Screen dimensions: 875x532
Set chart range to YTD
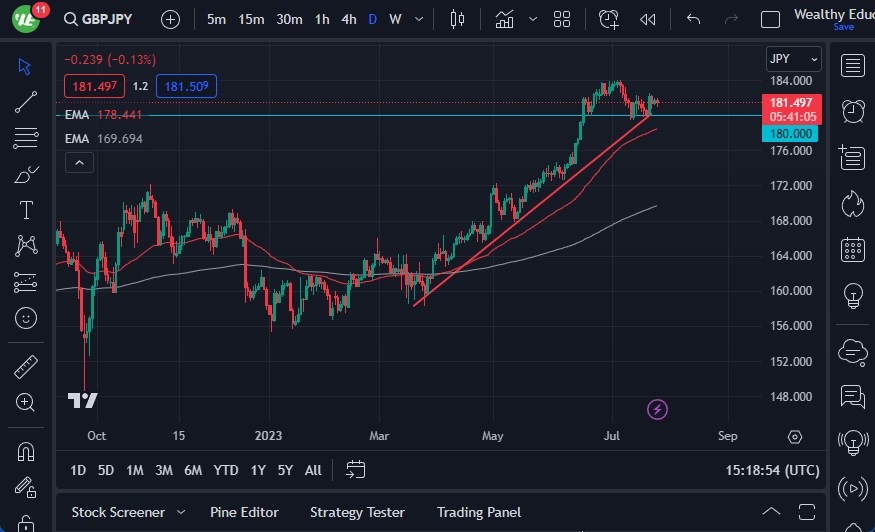(226, 470)
